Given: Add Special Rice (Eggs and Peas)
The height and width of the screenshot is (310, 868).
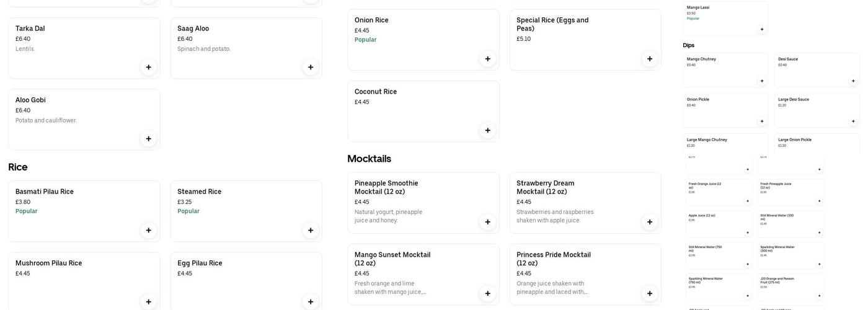Looking at the screenshot, I should pyautogui.click(x=650, y=59).
